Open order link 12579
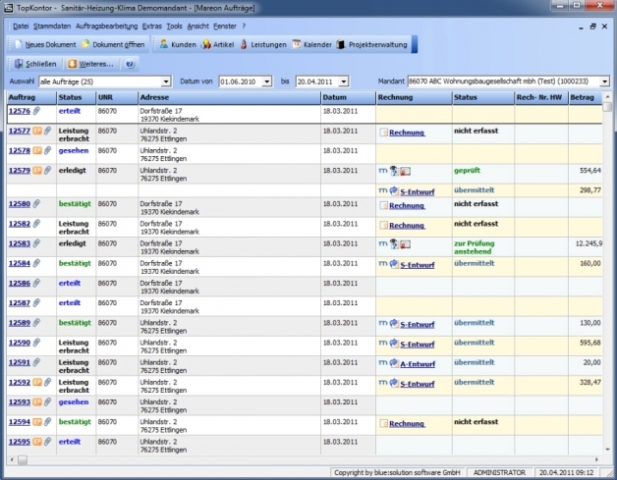 click(18, 170)
